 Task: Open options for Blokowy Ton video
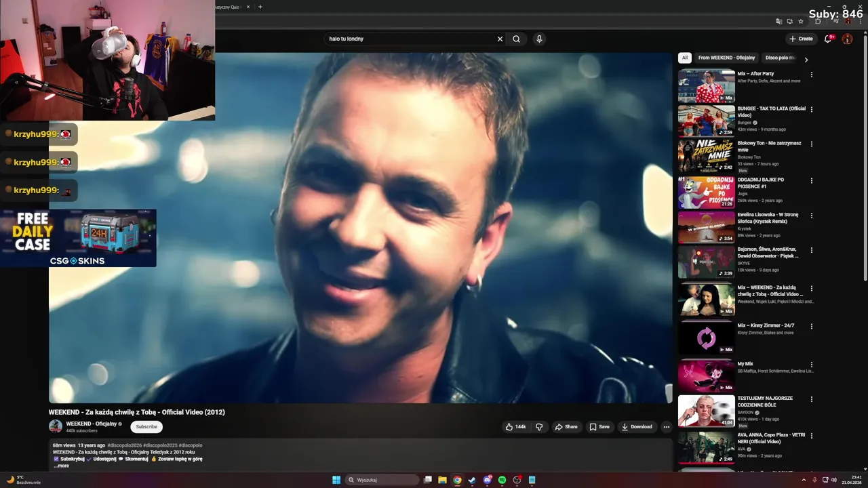point(812,144)
